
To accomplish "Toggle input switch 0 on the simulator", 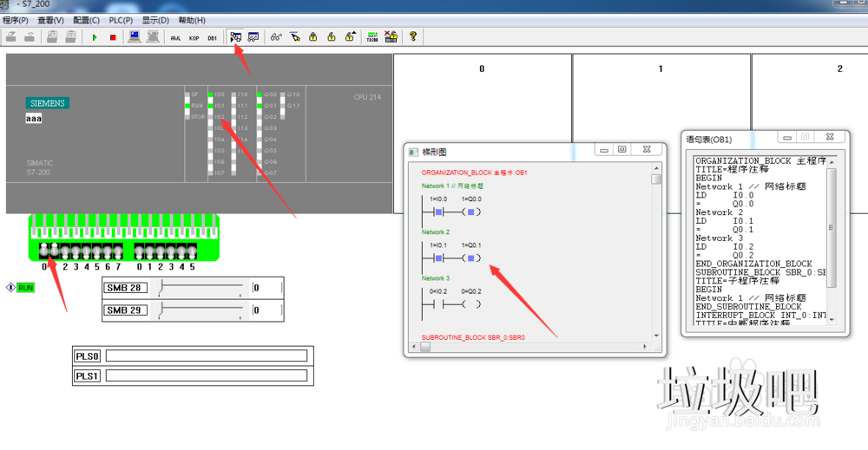I will pyautogui.click(x=43, y=251).
